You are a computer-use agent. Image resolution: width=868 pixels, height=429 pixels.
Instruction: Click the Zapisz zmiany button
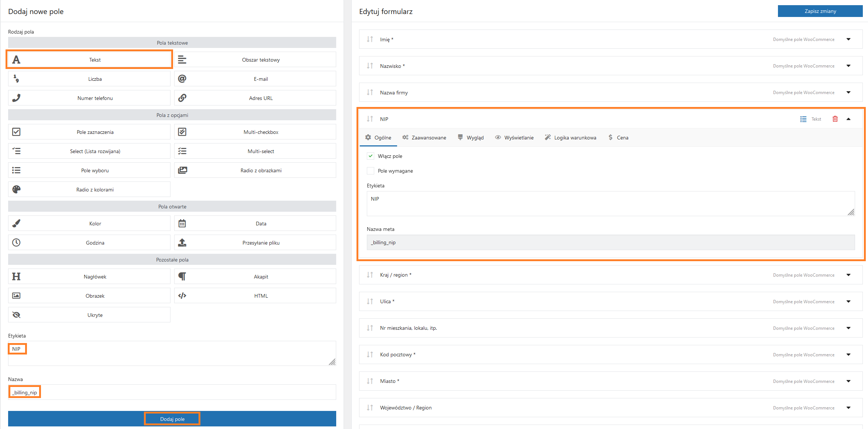820,11
